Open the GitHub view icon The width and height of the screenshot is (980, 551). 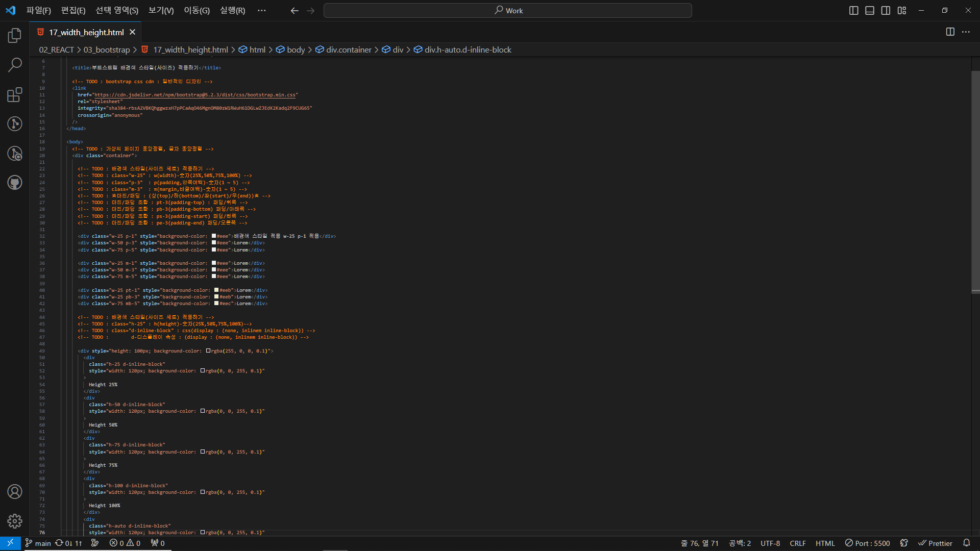[15, 183]
